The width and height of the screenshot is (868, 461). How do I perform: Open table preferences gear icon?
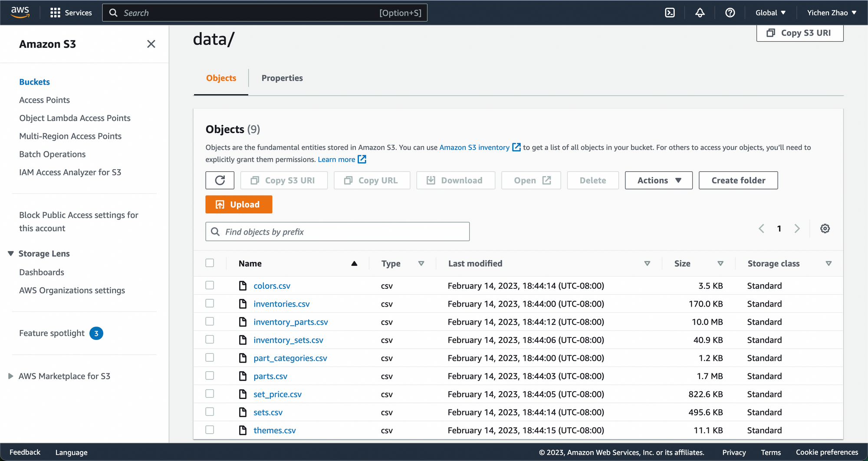point(825,229)
